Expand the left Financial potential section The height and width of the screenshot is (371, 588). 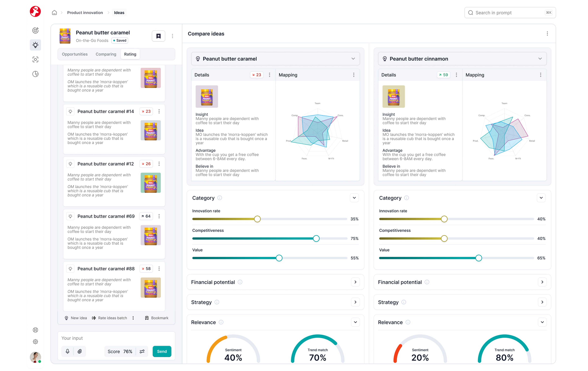point(355,282)
